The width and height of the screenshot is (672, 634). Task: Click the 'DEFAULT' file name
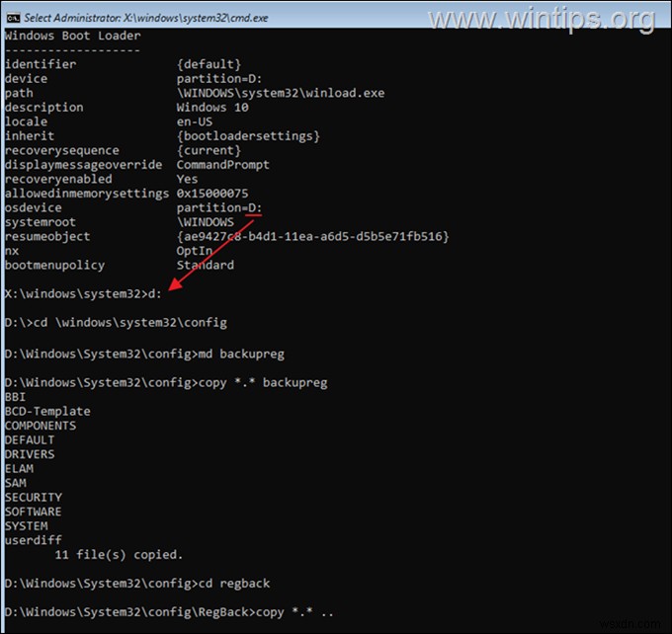tap(30, 439)
